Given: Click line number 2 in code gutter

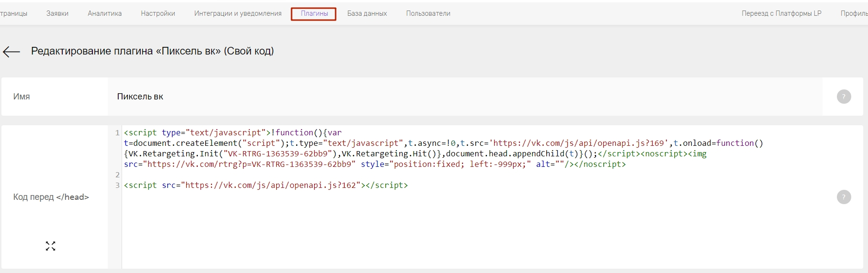Looking at the screenshot, I should (117, 175).
